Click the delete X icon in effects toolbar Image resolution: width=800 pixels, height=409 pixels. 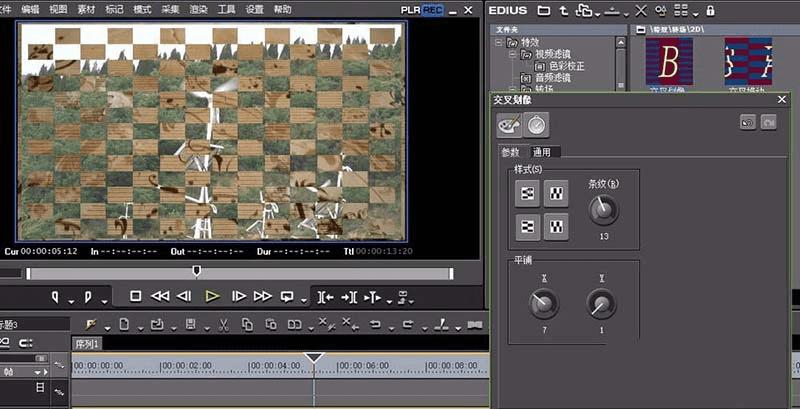tap(640, 11)
